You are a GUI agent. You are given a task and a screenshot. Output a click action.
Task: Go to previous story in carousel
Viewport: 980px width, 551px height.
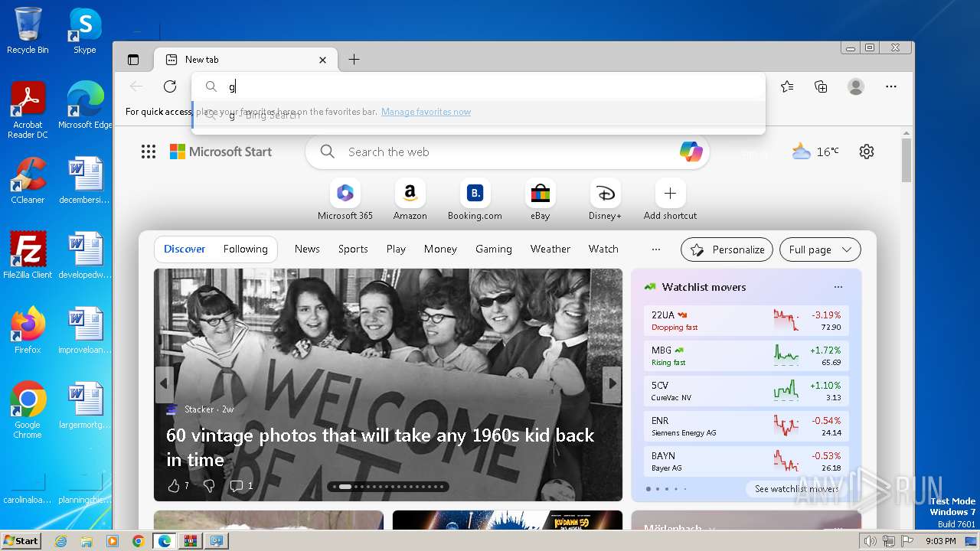tap(164, 384)
